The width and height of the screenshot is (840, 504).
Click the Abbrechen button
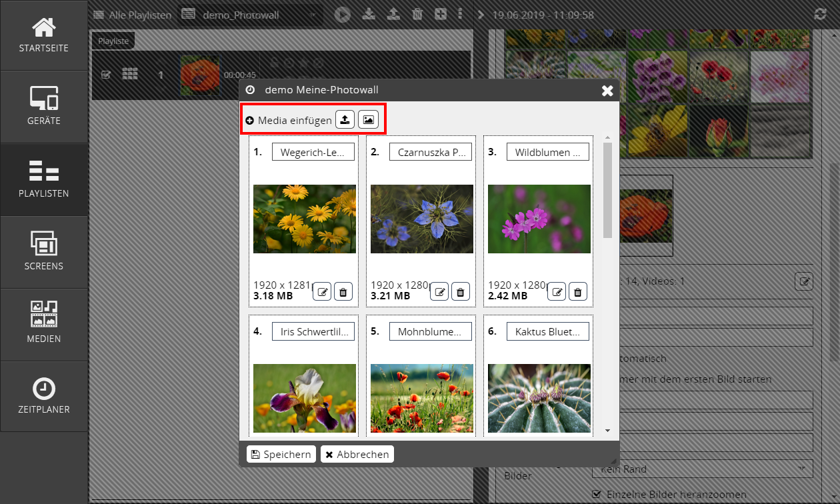357,454
